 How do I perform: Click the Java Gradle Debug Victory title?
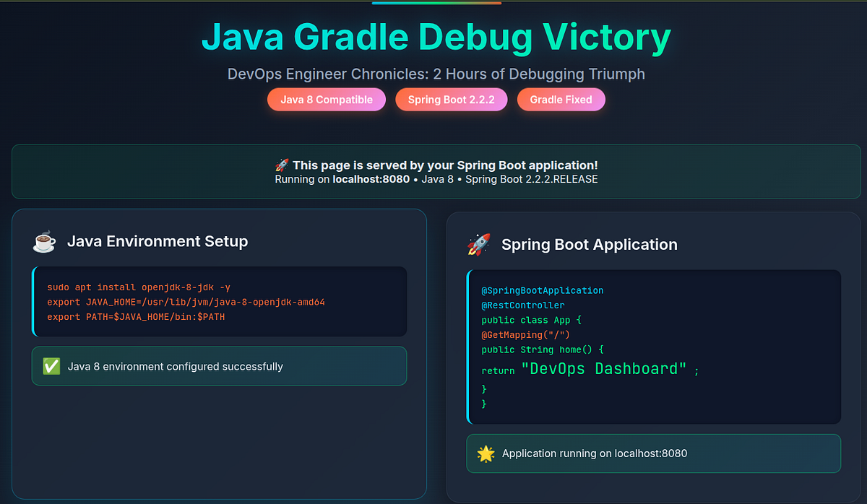[436, 37]
